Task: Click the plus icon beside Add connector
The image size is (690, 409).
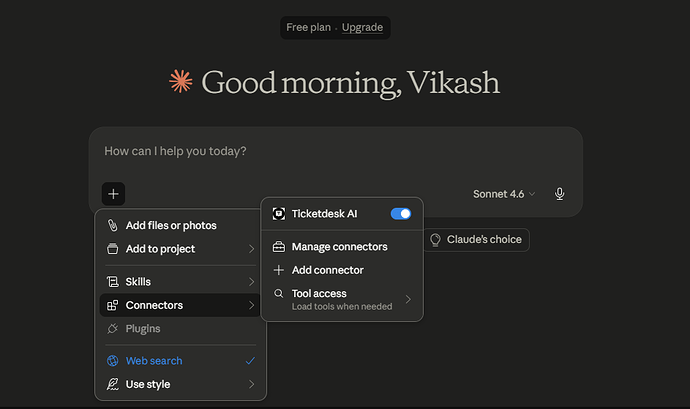Action: [279, 270]
